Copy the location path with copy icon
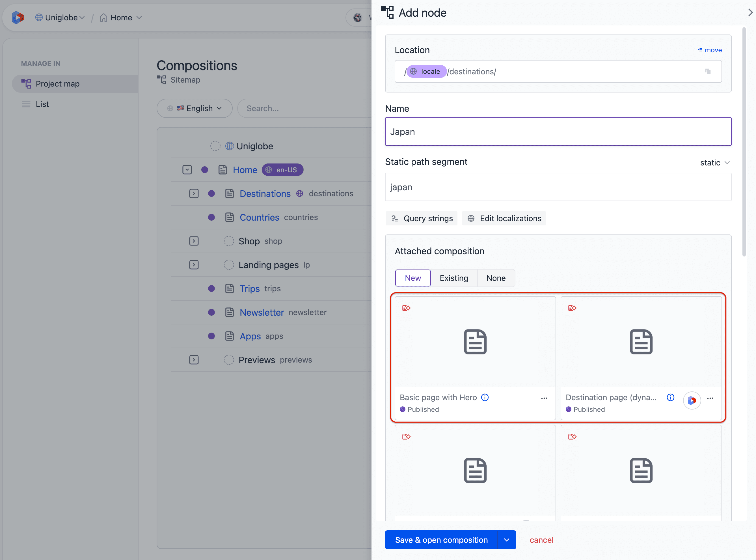This screenshot has width=756, height=560. pos(708,71)
